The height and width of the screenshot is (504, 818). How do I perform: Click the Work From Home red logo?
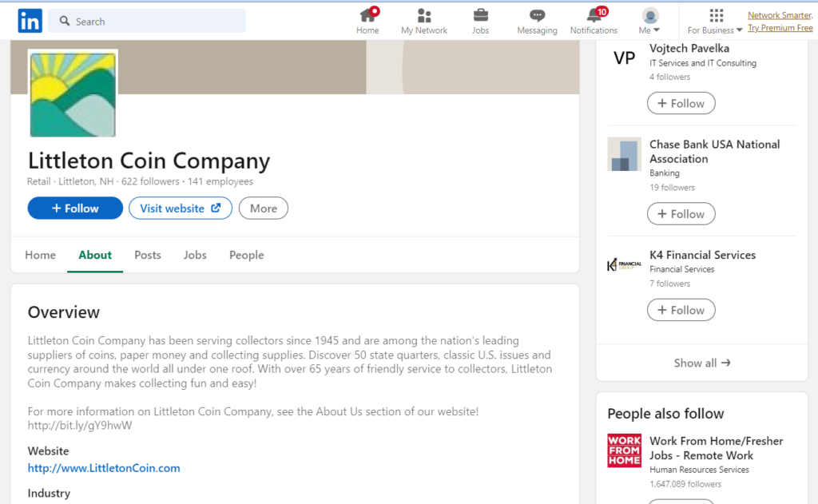(625, 450)
